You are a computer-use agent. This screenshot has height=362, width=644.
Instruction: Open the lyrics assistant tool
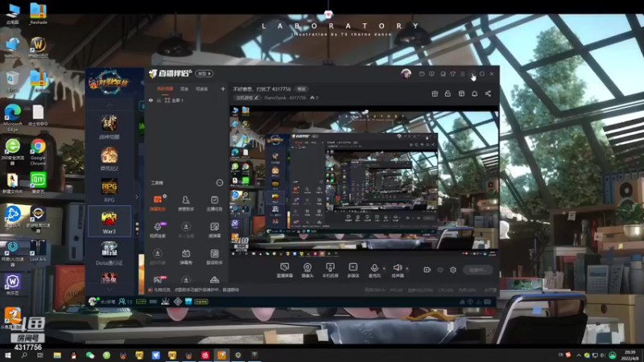pos(214,257)
